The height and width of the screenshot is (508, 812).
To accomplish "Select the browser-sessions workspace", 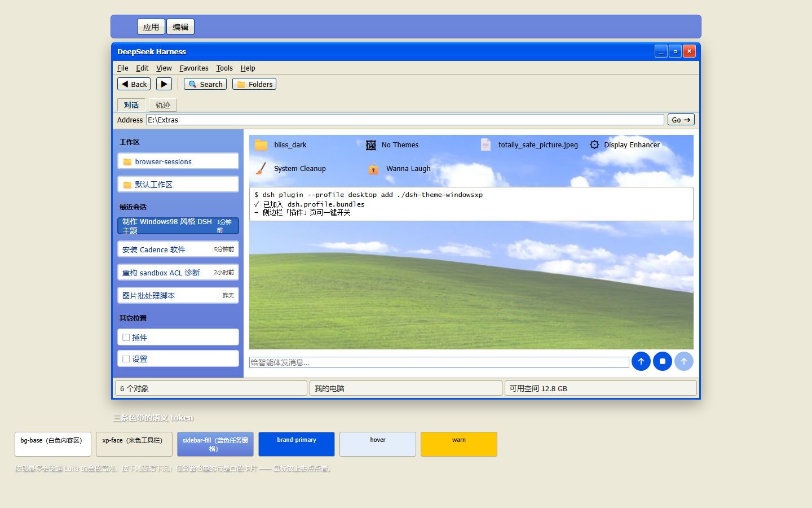I will click(x=178, y=161).
